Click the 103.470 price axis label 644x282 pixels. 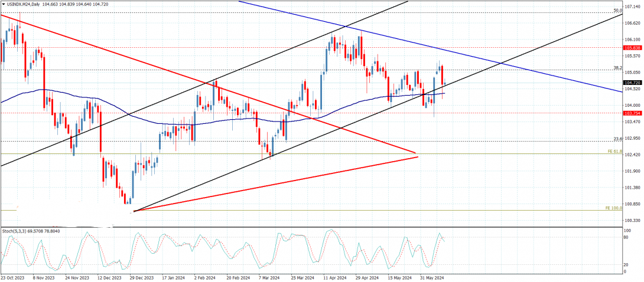pyautogui.click(x=633, y=122)
